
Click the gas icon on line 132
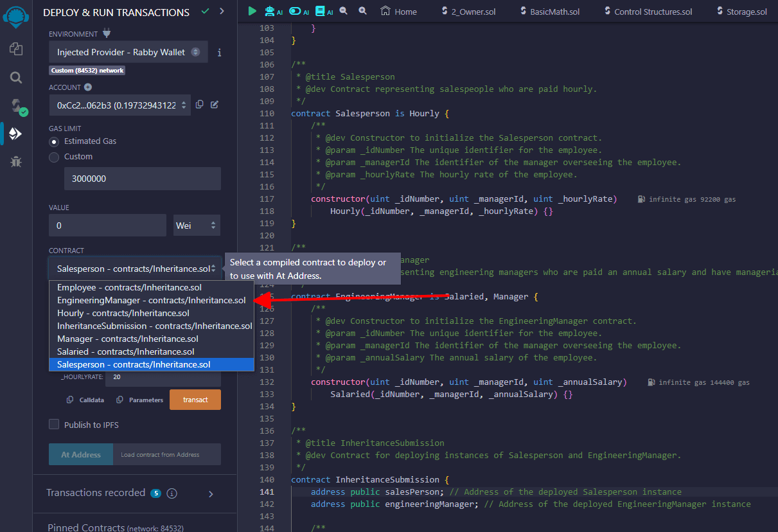(x=651, y=382)
